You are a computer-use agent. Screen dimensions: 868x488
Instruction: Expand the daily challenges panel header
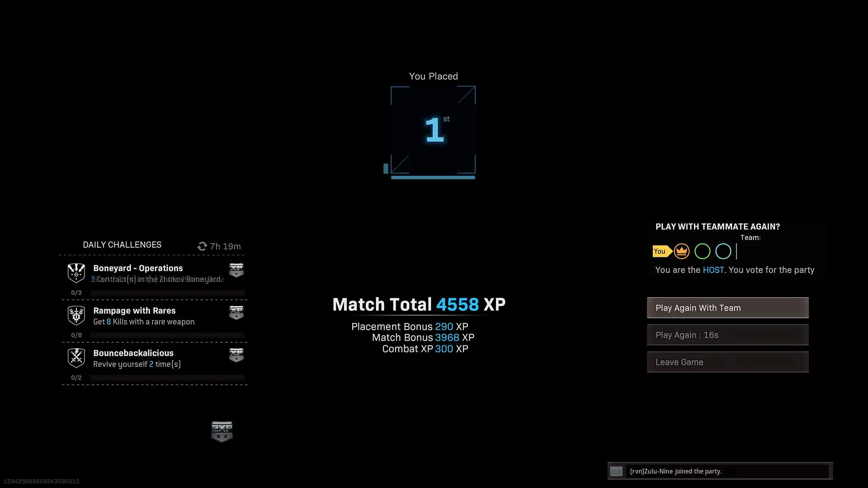[122, 244]
